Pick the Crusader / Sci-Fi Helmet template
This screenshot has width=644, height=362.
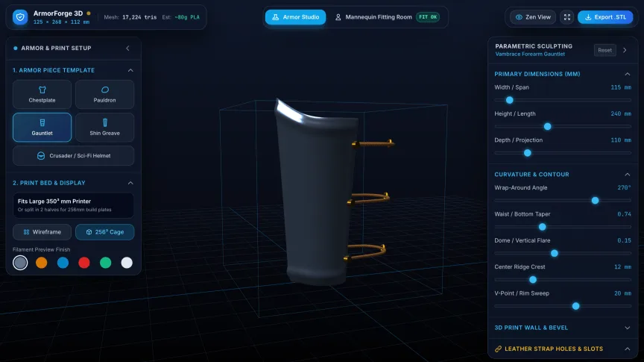tap(74, 155)
